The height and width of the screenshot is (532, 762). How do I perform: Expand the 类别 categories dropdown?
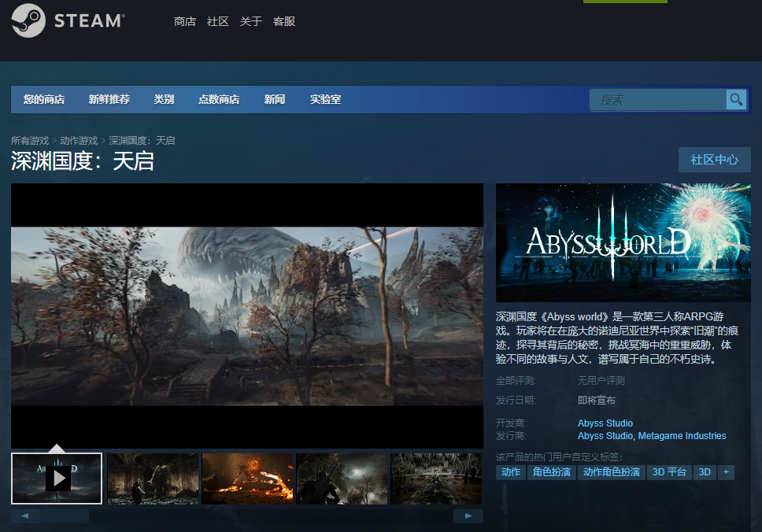coord(164,100)
